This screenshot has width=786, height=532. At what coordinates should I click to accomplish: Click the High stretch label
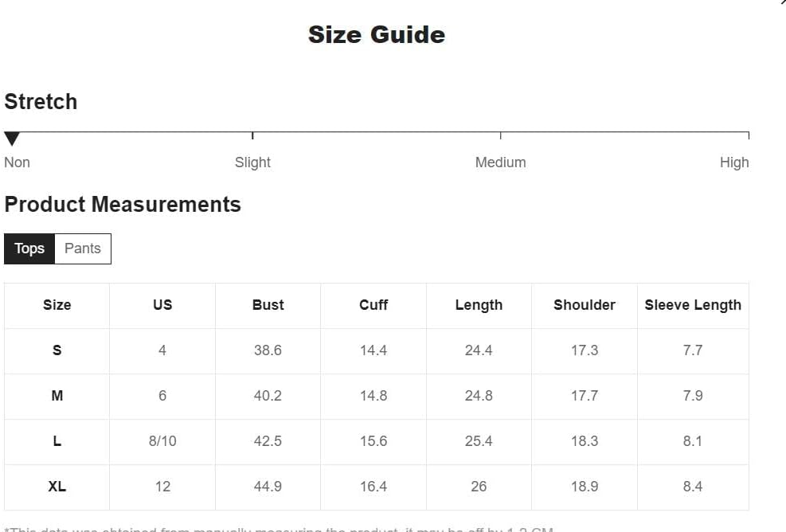coord(733,162)
